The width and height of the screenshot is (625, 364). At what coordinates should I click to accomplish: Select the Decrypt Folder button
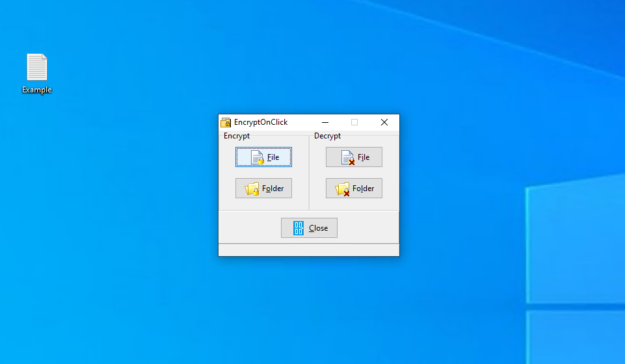354,188
